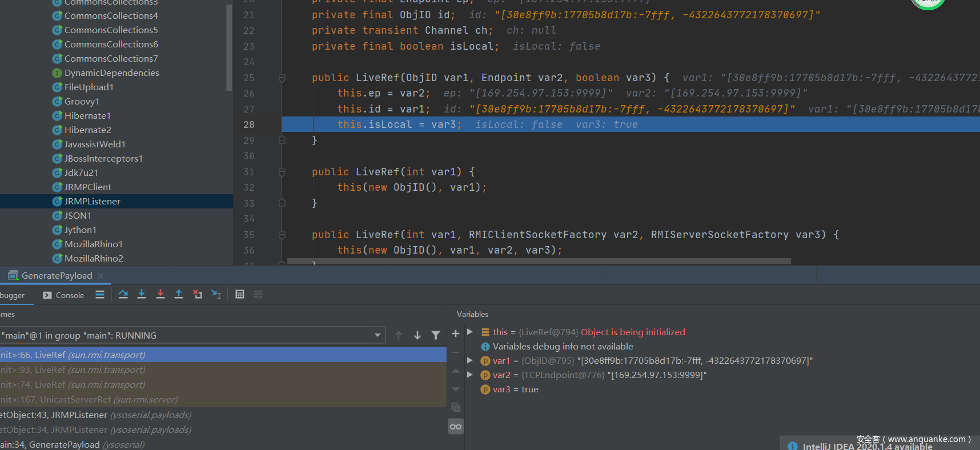
Task: Click the Step Out icon
Action: (x=179, y=294)
